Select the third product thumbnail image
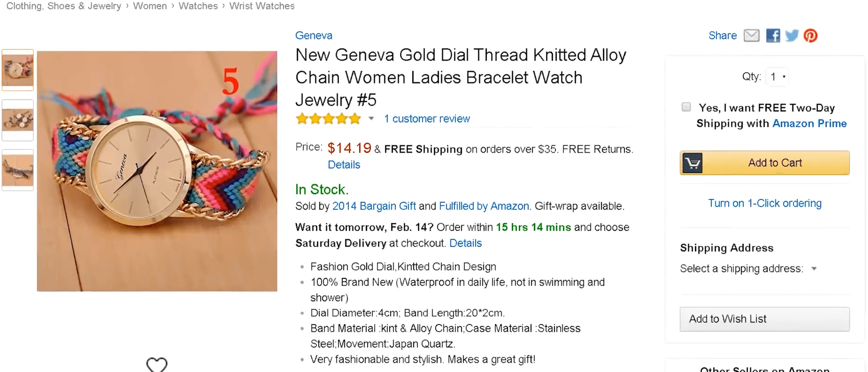Image resolution: width=868 pixels, height=372 pixels. click(x=18, y=170)
